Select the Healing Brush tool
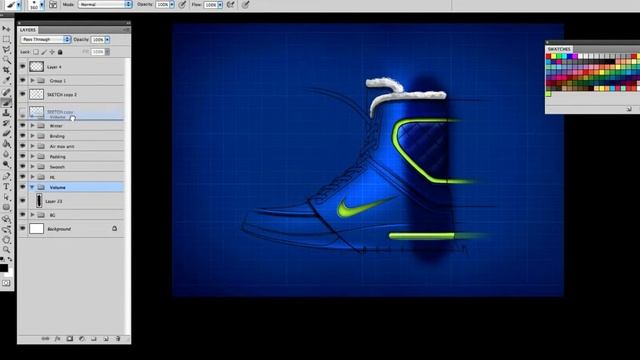This screenshot has height=360, width=640. [x=6, y=93]
